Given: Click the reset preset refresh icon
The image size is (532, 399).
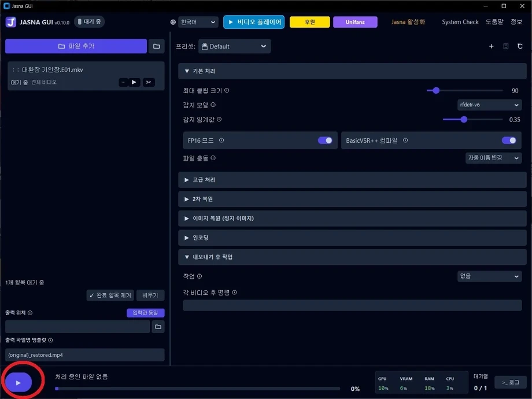Looking at the screenshot, I should coord(520,46).
